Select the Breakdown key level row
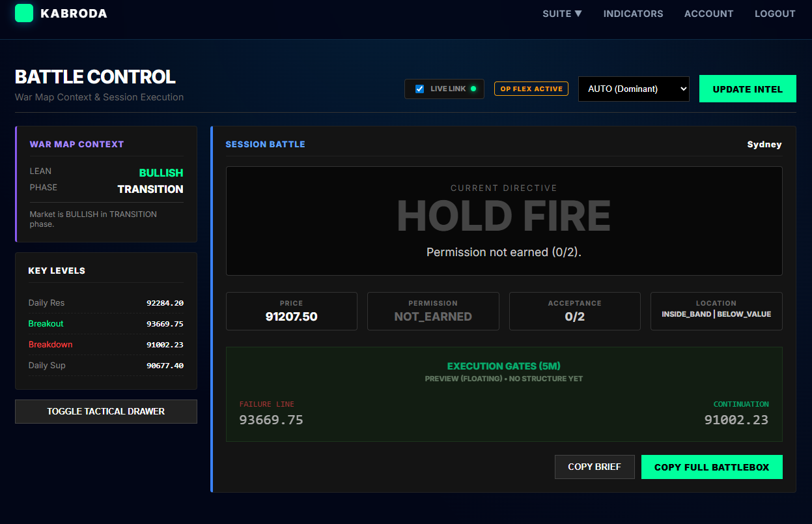Screen dimensions: 812x524 (x=105, y=345)
